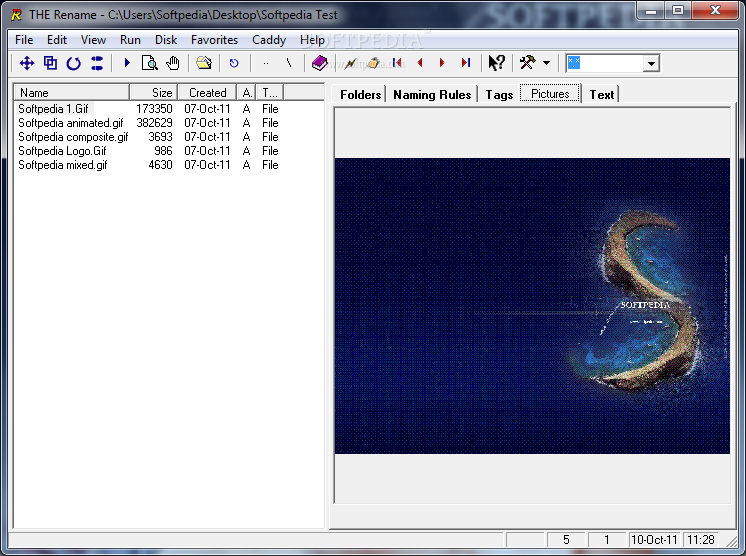Click the THE Rename title bar icon

point(16,15)
